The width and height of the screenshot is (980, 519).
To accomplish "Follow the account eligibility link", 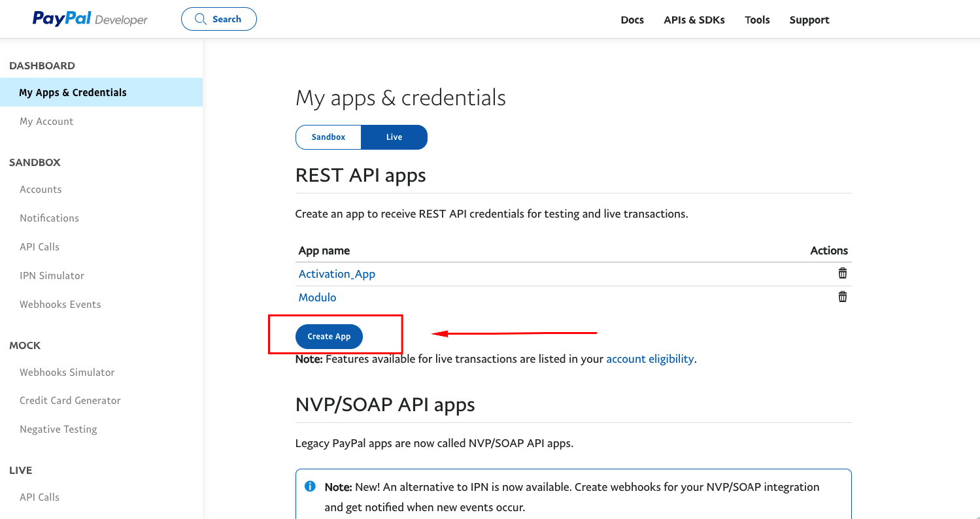I will [650, 359].
